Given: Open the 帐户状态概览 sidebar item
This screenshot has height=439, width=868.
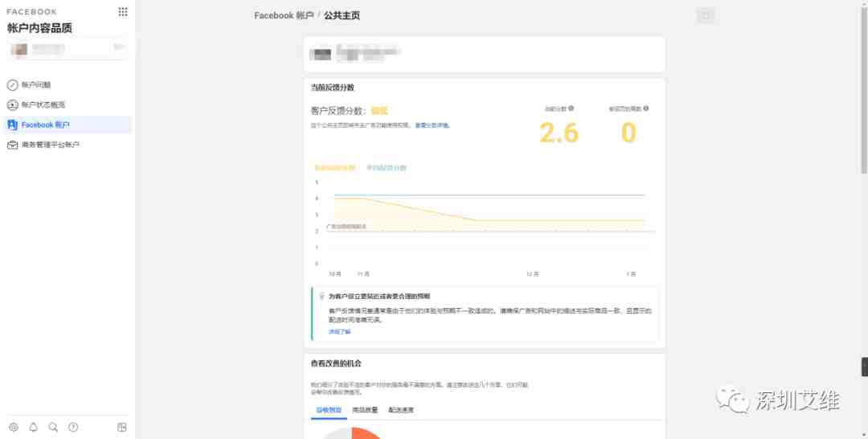Looking at the screenshot, I should coord(67,105).
